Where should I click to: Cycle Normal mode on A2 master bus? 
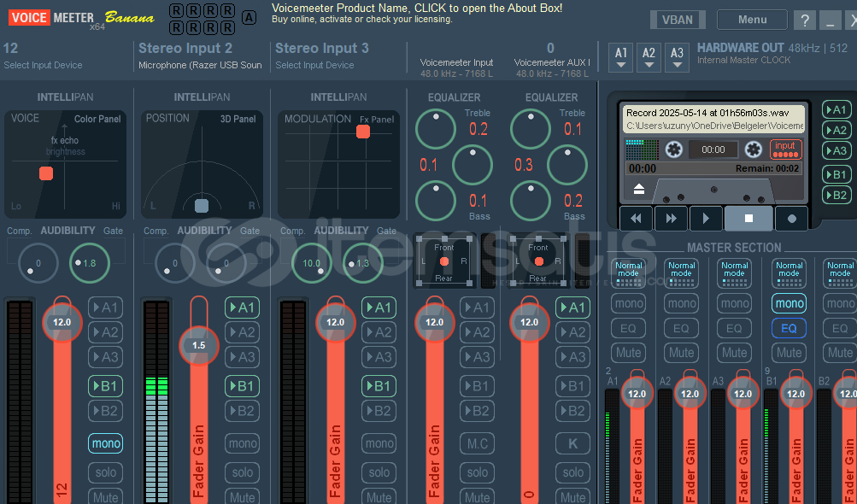pos(682,273)
